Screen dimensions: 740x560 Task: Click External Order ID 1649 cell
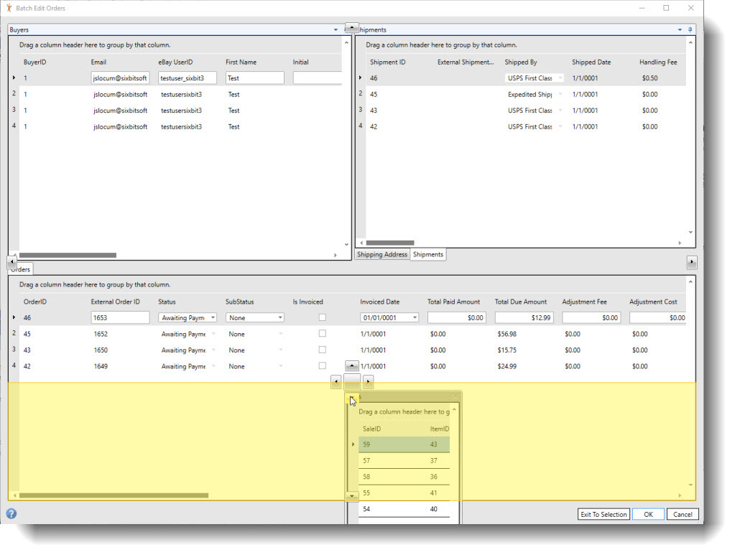pyautogui.click(x=101, y=366)
